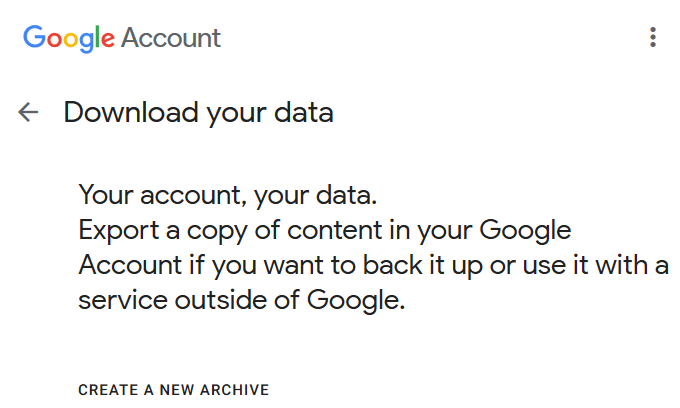This screenshot has height=408, width=680.
Task: Click the Account word beside the Google logo
Action: (171, 39)
